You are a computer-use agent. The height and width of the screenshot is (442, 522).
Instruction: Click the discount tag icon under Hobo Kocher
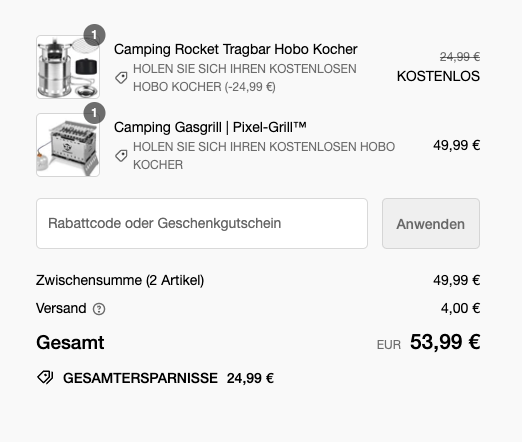pos(121,78)
